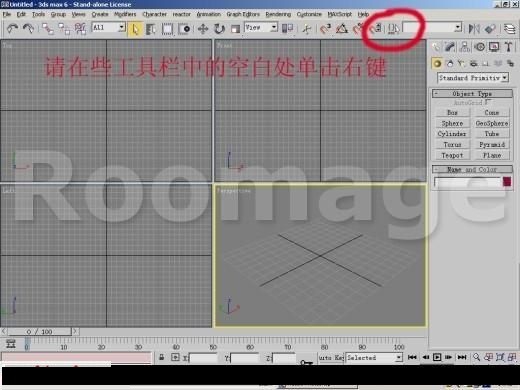Click the Box primitive button

coord(452,113)
